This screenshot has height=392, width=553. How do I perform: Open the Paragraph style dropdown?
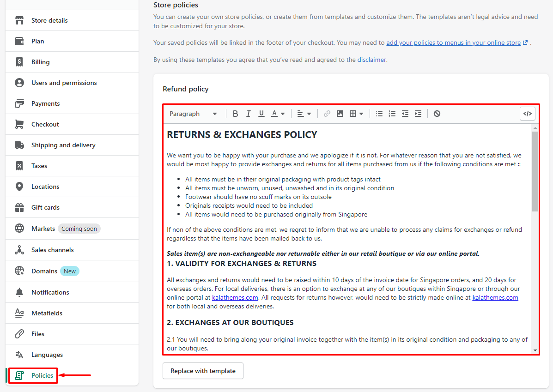pyautogui.click(x=193, y=114)
